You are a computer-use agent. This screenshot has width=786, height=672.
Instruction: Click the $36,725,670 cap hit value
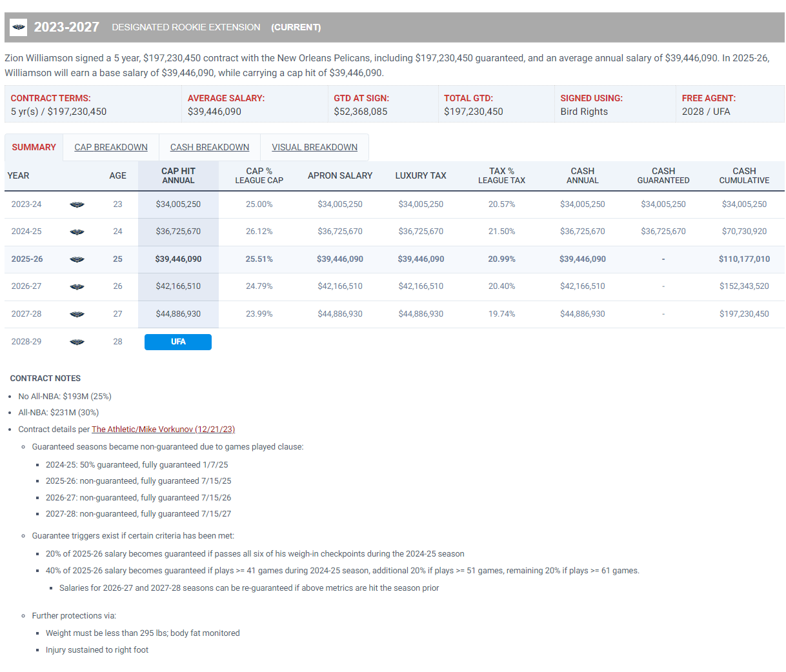tap(178, 232)
